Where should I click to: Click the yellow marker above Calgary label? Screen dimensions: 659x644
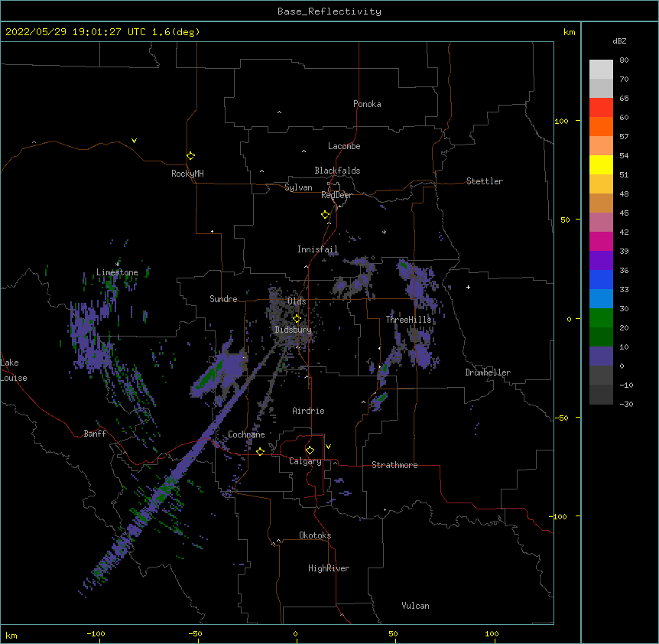[x=310, y=450]
